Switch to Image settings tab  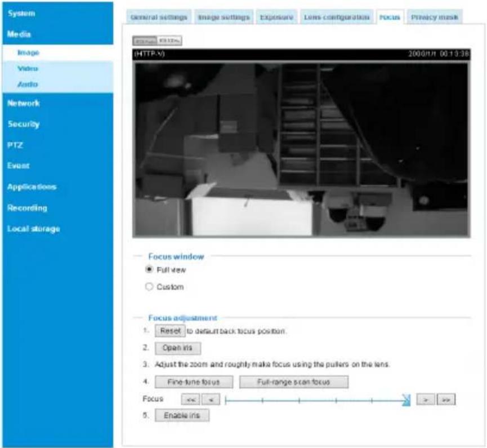224,17
